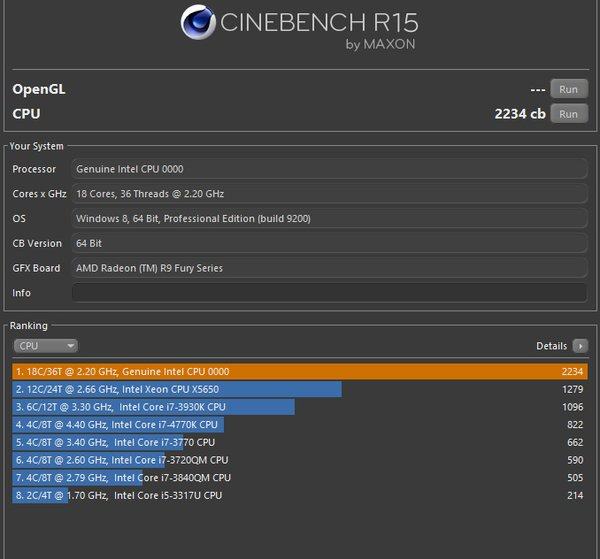Select ranking row Intel Core i7-4770K CPU

tap(300, 425)
